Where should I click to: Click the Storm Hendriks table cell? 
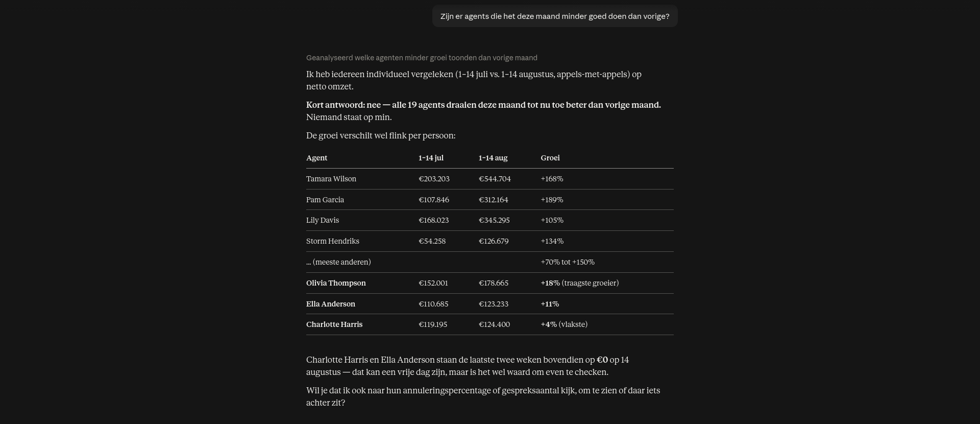[333, 241]
